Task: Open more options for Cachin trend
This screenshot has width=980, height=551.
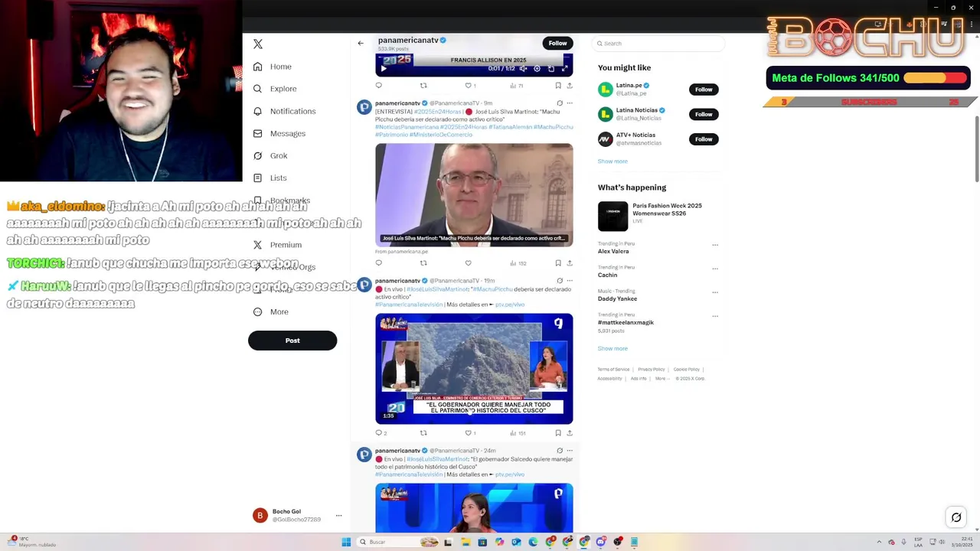Action: point(715,269)
